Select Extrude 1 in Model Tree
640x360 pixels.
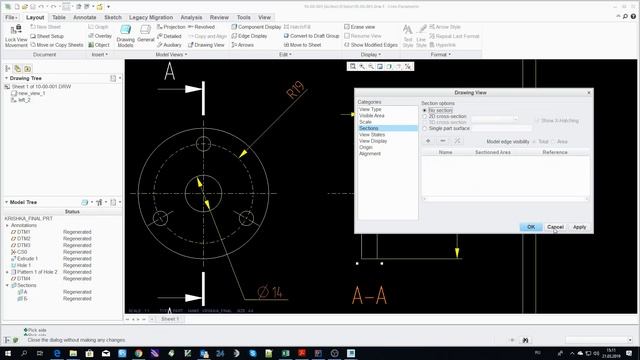point(27,259)
